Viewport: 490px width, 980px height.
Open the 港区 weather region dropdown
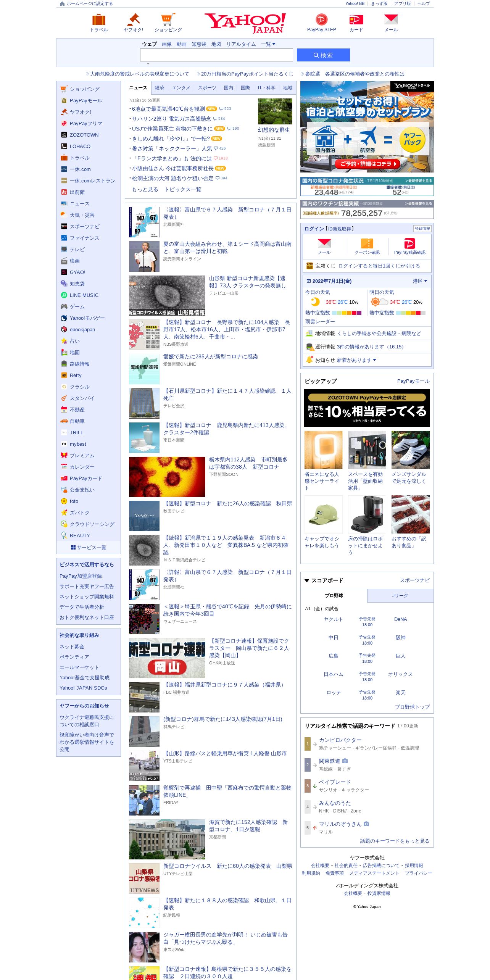click(x=420, y=281)
